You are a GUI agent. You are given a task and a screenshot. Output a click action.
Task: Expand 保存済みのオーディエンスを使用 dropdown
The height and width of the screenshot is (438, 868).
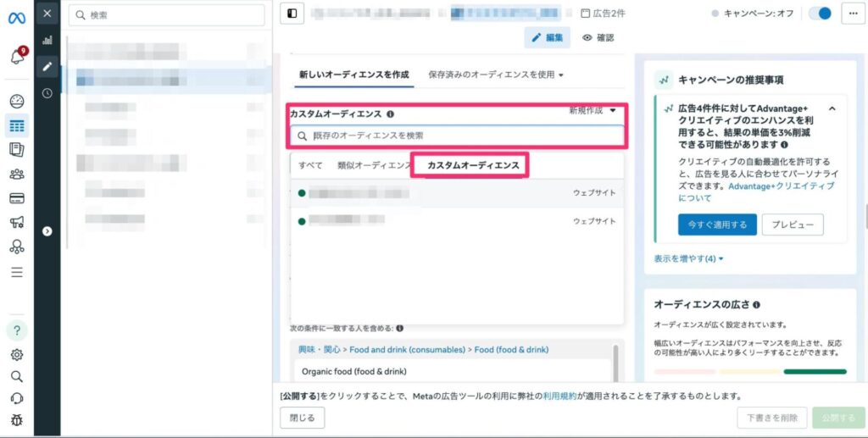(x=496, y=75)
